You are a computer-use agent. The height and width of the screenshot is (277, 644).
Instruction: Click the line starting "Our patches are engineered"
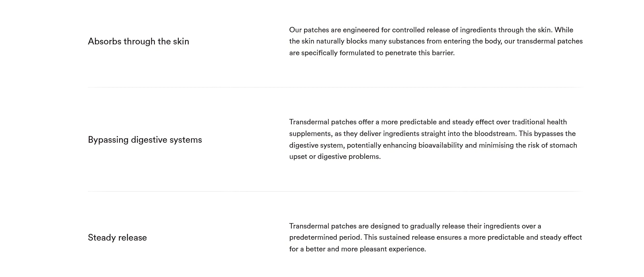coord(431,30)
